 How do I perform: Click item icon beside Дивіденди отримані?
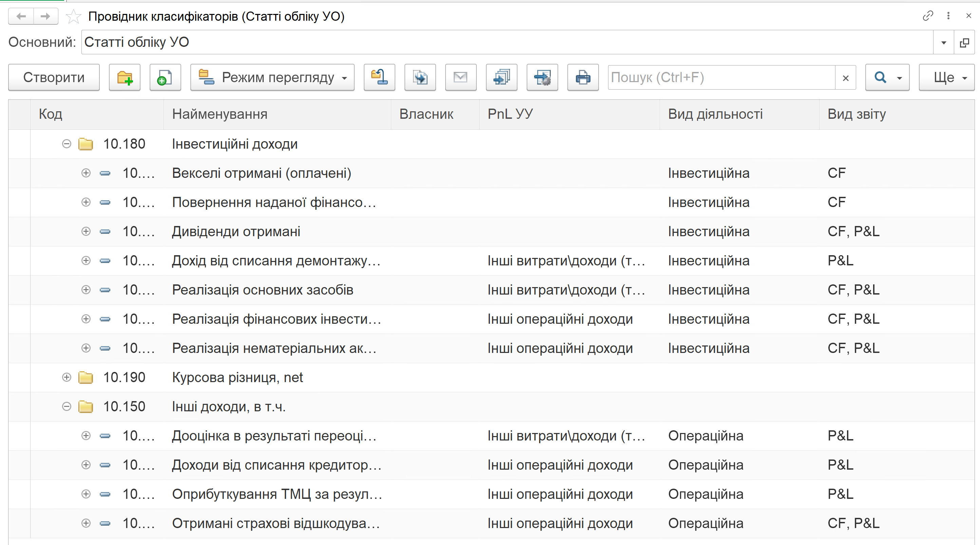tap(105, 232)
